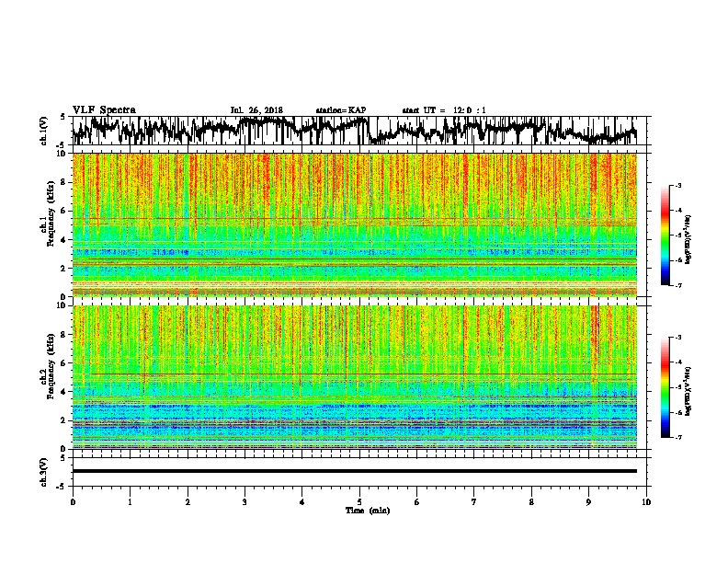Viewport: 728px width, 563px height.
Task: Click the "ch.3(V)" axis label
Action: [x=43, y=472]
